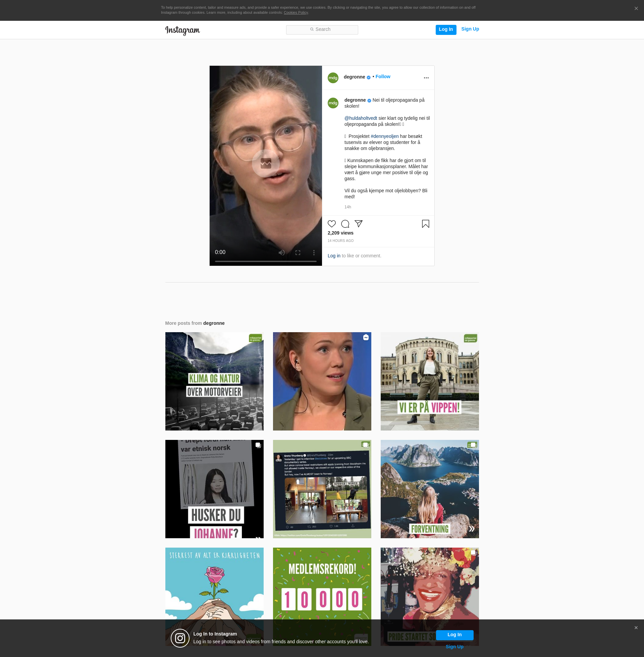The image size is (644, 657).
Task: Share post using paper plane icon
Action: (x=359, y=223)
